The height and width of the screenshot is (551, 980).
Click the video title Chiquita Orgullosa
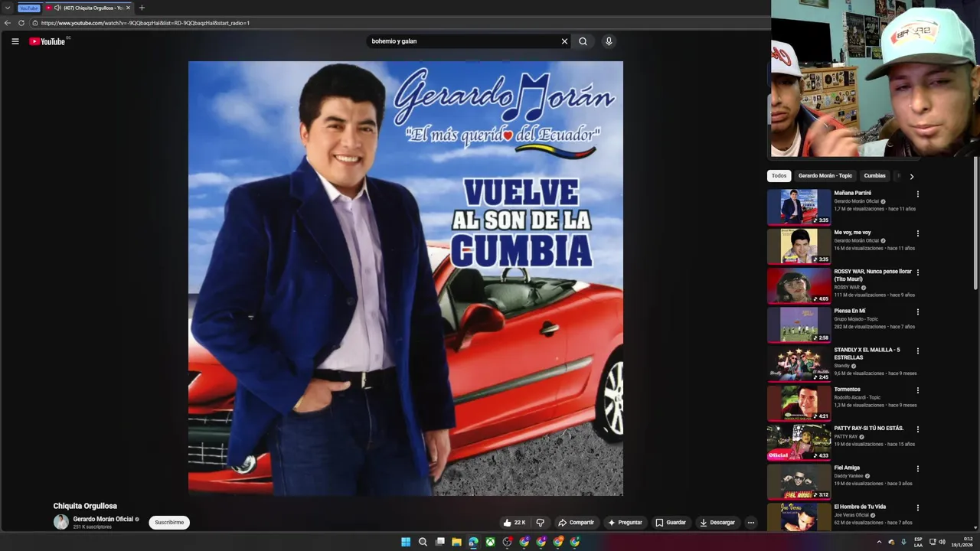pos(85,506)
